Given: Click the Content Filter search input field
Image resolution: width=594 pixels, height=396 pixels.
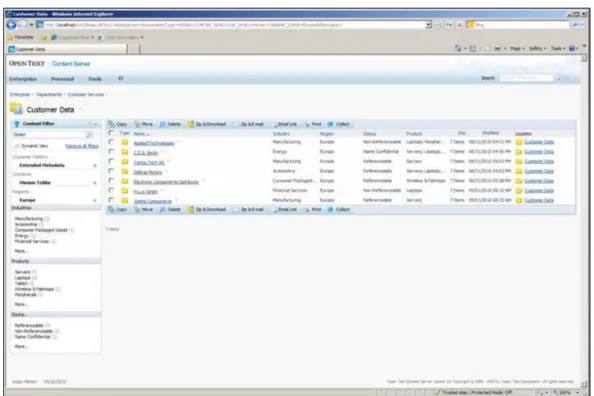Looking at the screenshot, I should (x=49, y=135).
